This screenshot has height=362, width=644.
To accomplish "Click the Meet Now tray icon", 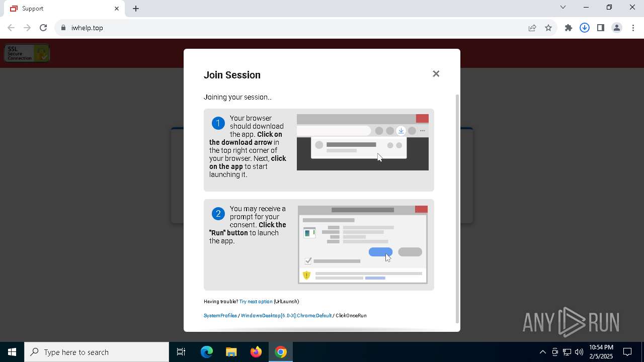I will pyautogui.click(x=555, y=352).
